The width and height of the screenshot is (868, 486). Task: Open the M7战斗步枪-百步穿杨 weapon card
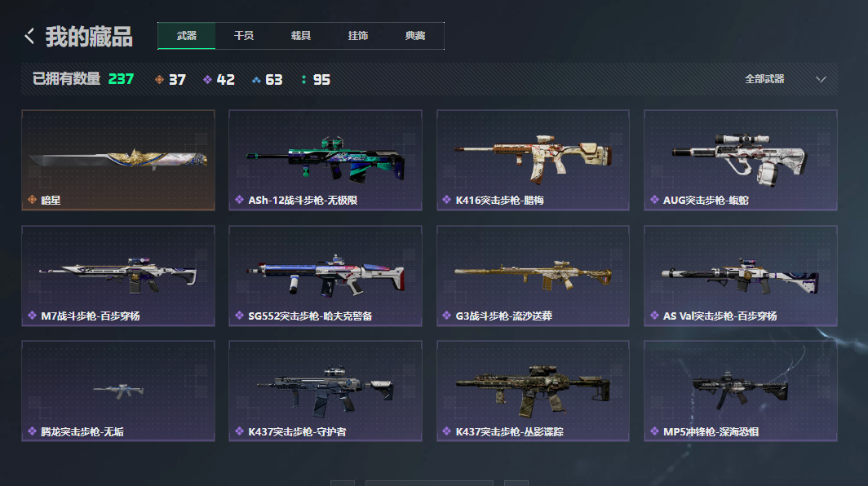118,276
